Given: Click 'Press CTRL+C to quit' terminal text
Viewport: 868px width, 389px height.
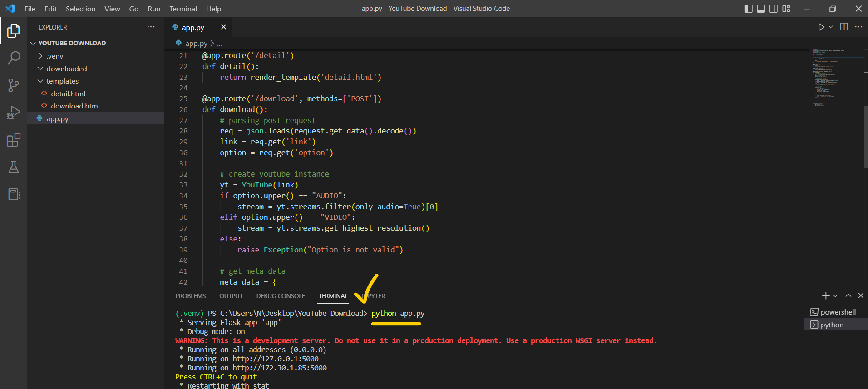Looking at the screenshot, I should click(216, 377).
